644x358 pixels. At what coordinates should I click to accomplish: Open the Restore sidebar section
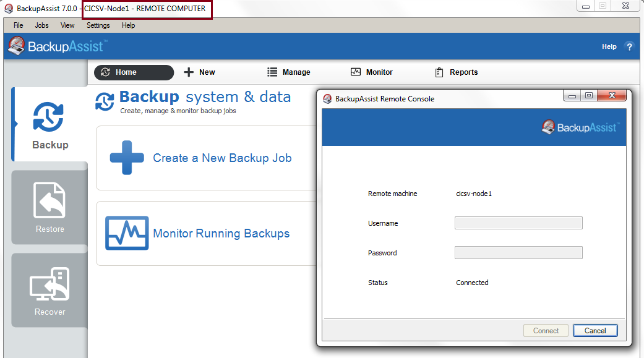[49, 207]
